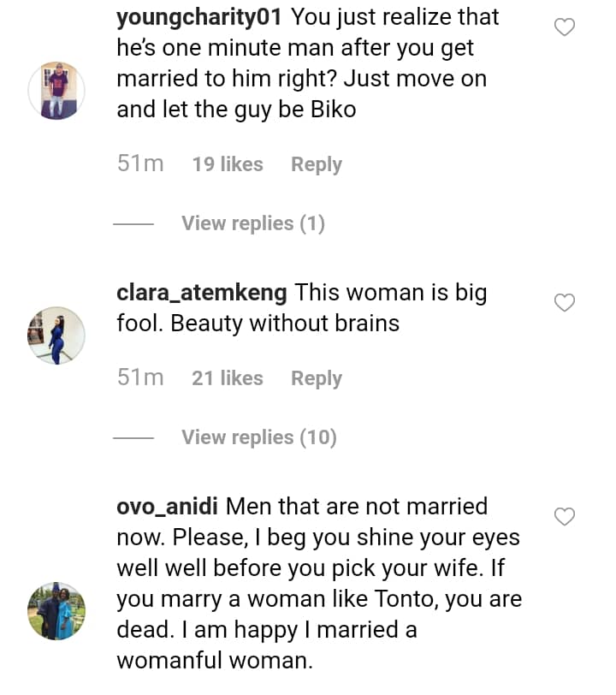Viewport: 616px width, 695px height.
Task: Open clara_atemkeng's profile avatar
Action: point(57,336)
